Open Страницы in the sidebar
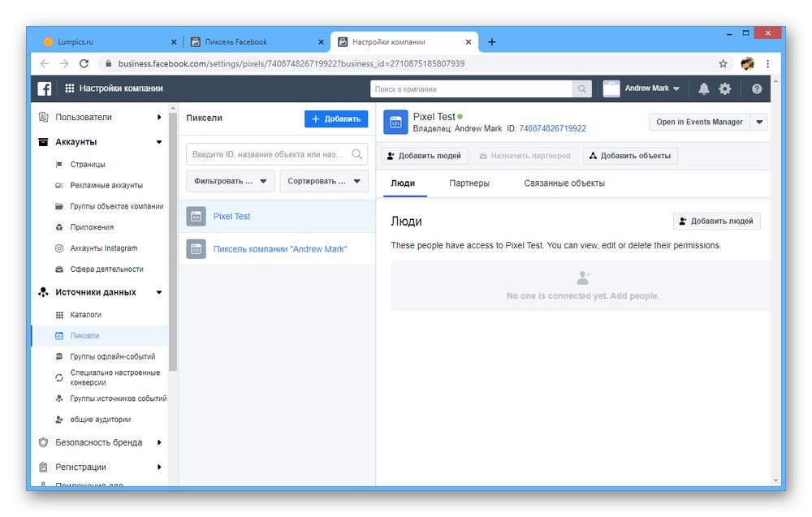The width and height of the screenshot is (812, 517). tap(88, 165)
